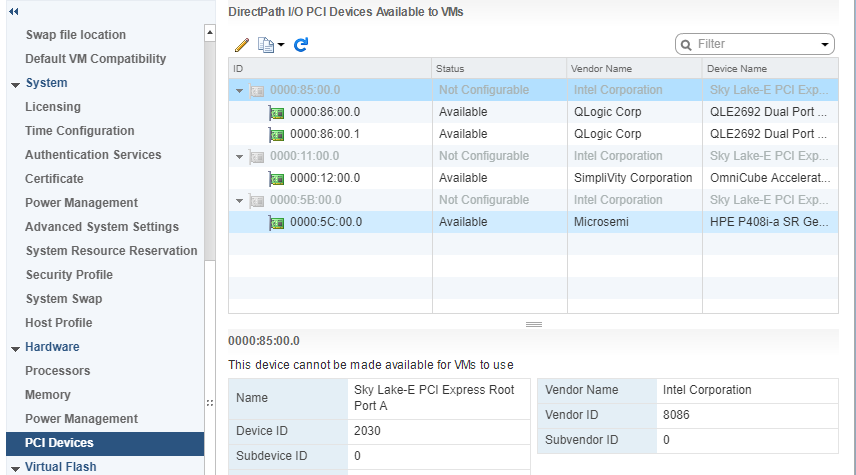Select Certificate in sidebar
Image resolution: width=856 pixels, height=475 pixels.
(x=54, y=179)
